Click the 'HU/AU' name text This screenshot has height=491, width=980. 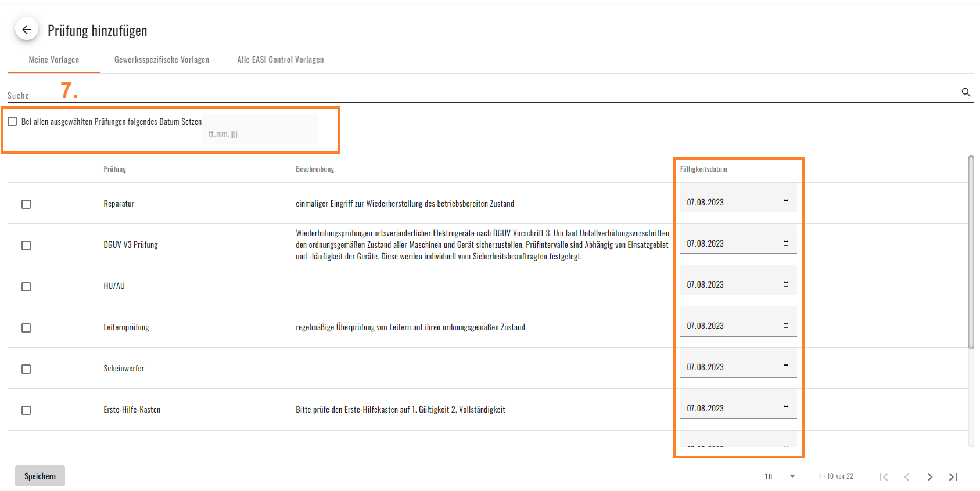coord(114,286)
